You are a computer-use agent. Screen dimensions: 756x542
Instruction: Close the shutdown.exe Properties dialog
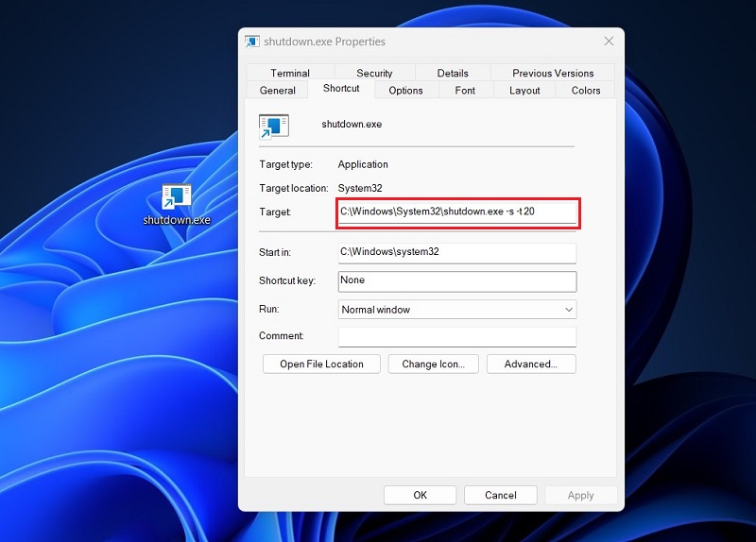pyautogui.click(x=609, y=42)
